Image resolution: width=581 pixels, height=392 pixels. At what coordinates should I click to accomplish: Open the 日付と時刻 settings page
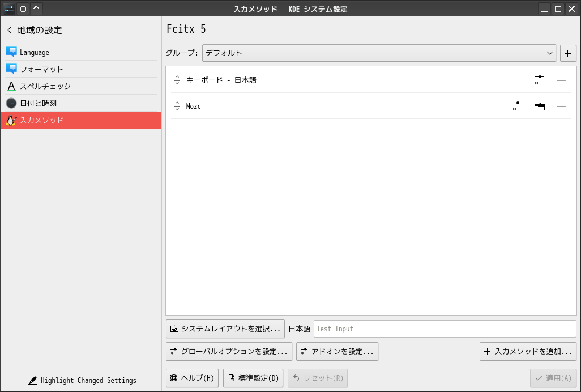click(x=81, y=103)
